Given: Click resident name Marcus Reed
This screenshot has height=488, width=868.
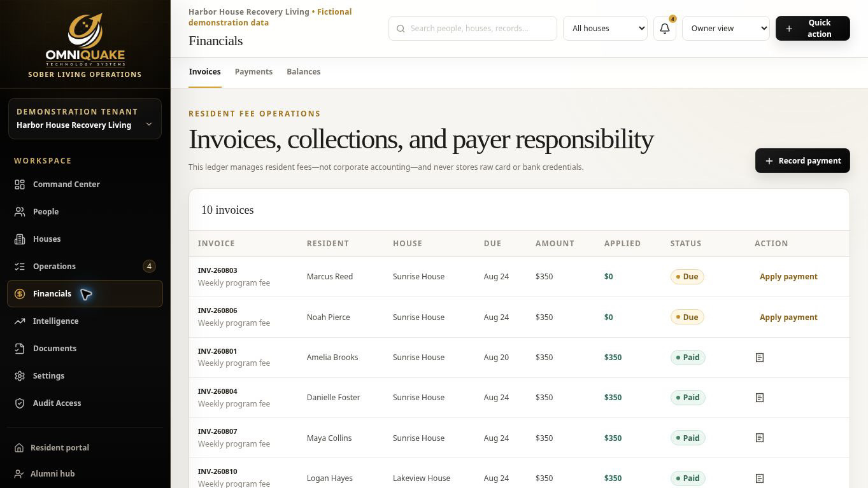Looking at the screenshot, I should pos(329,277).
